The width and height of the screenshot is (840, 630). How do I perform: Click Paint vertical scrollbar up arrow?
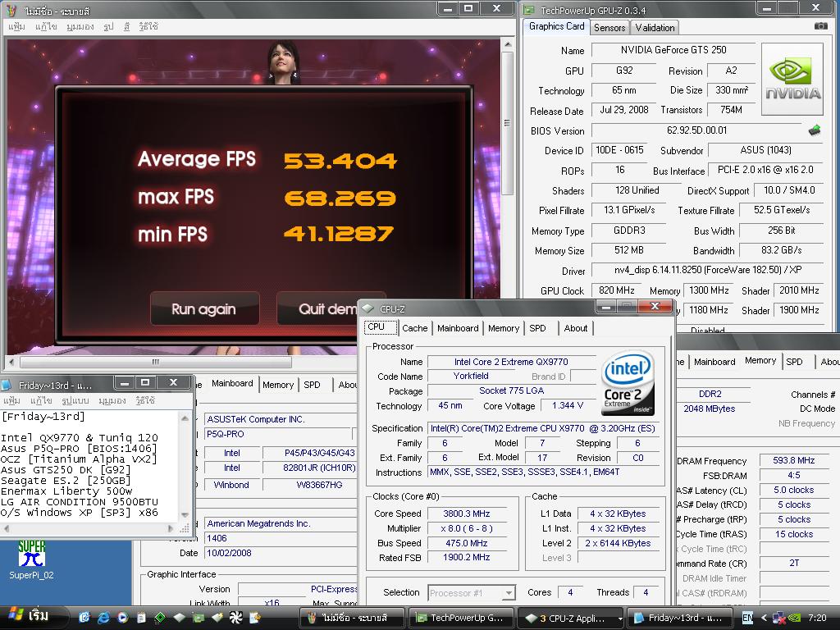tap(507, 44)
